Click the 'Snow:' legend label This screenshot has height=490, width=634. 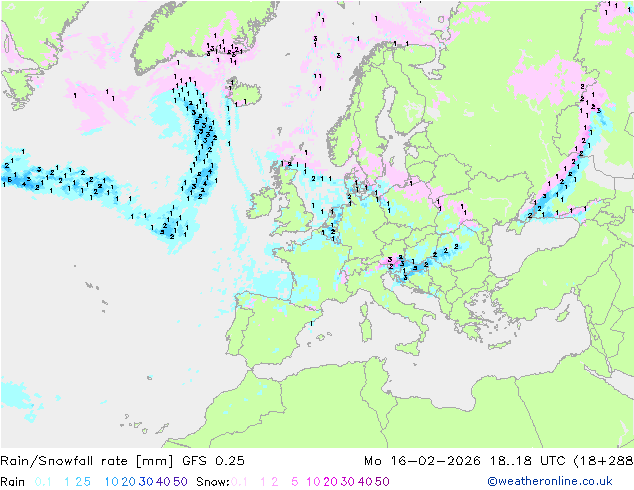213,482
